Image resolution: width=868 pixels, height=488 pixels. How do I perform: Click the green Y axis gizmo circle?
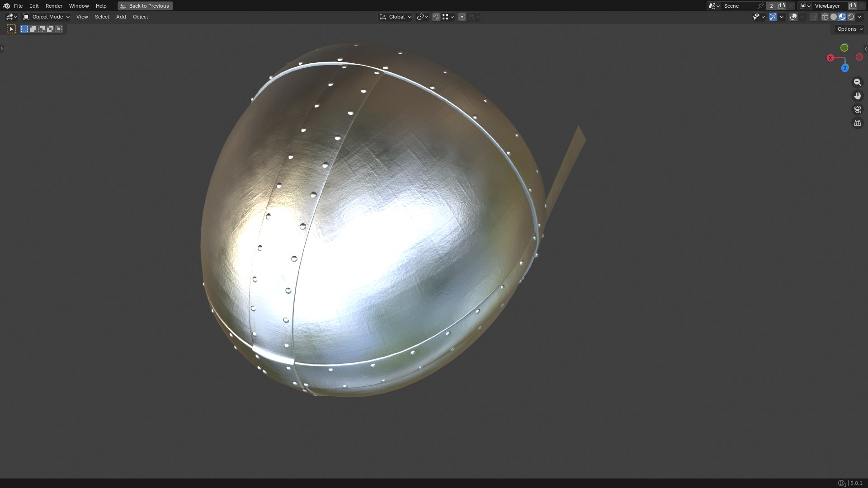tap(844, 48)
